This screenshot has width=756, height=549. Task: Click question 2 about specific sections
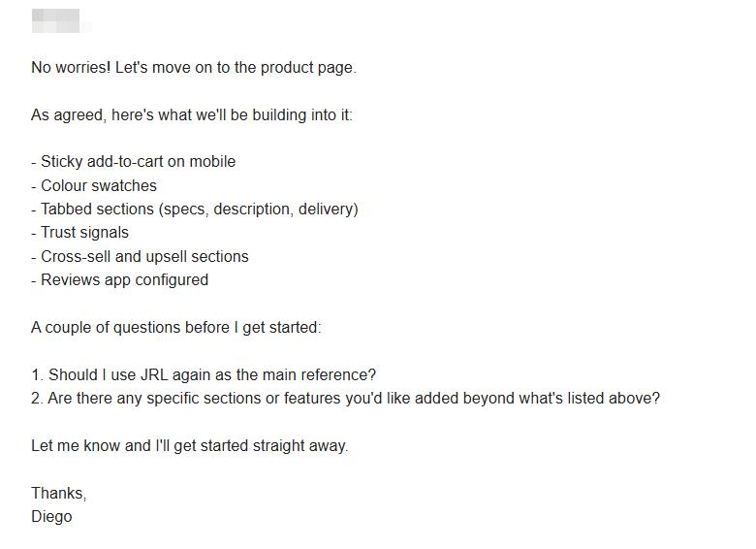(346, 398)
